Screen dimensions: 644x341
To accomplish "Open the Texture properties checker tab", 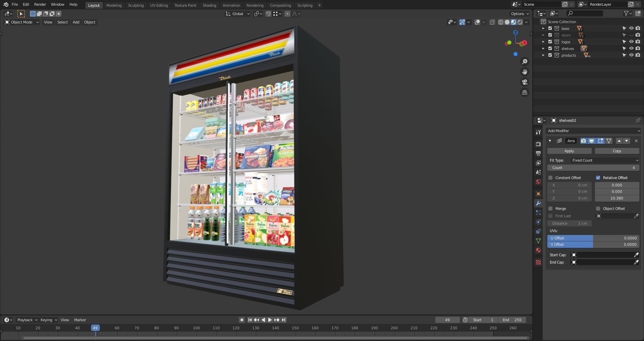I will pos(538,262).
